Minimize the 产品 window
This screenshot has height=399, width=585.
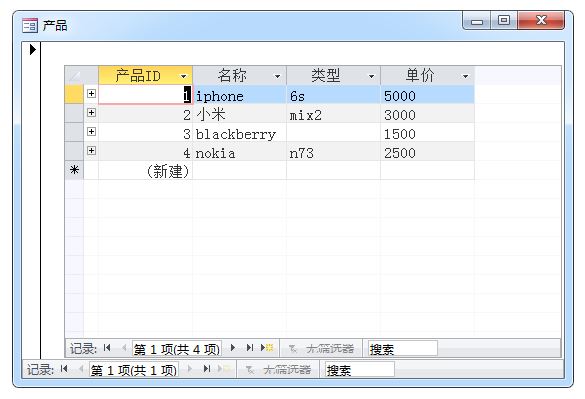(x=476, y=21)
